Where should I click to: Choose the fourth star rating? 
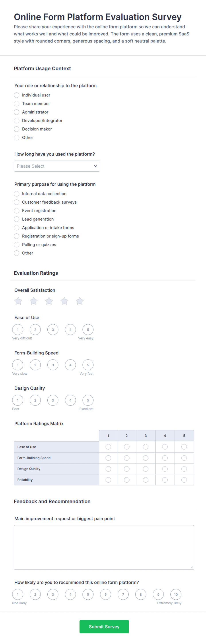[x=64, y=301]
